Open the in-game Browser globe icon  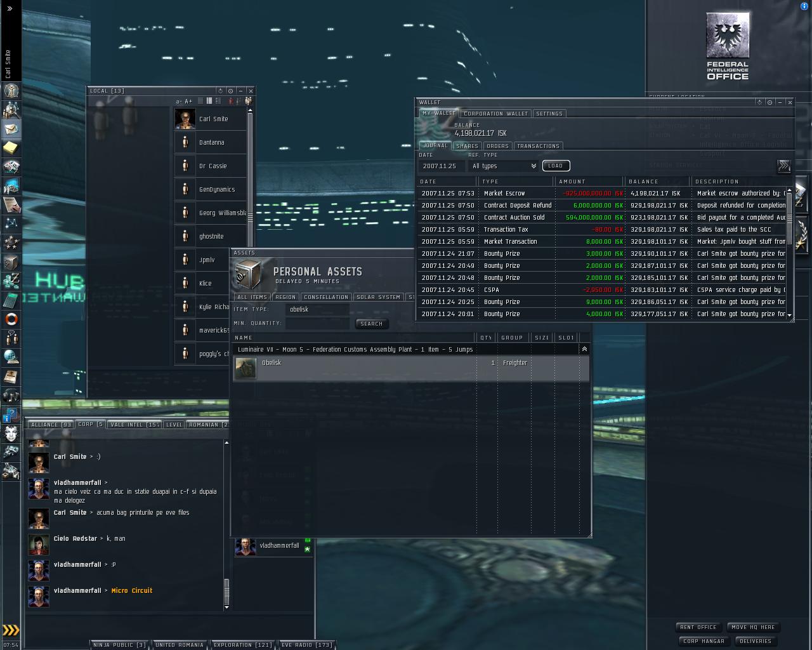coord(11,357)
